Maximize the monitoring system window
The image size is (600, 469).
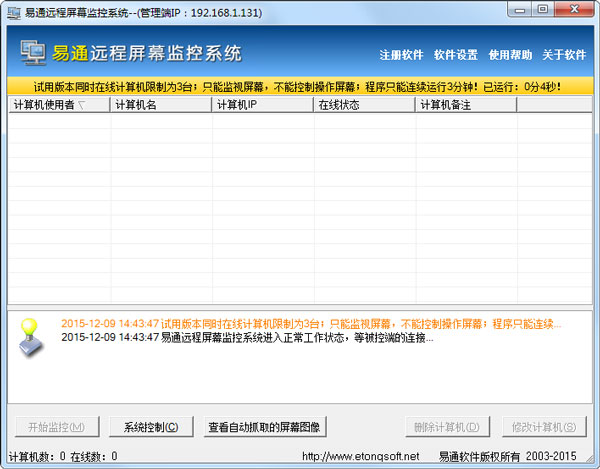tap(543, 10)
